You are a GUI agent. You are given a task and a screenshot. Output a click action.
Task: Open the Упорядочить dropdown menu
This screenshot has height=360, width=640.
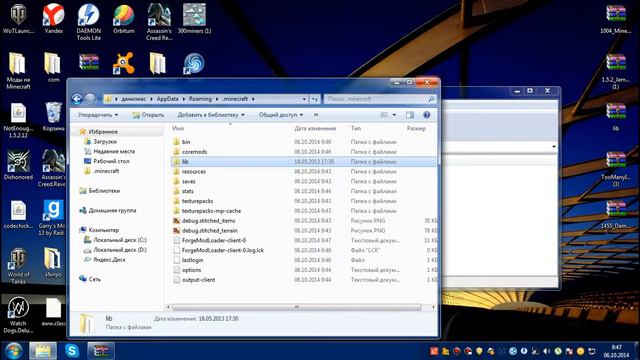[98, 115]
